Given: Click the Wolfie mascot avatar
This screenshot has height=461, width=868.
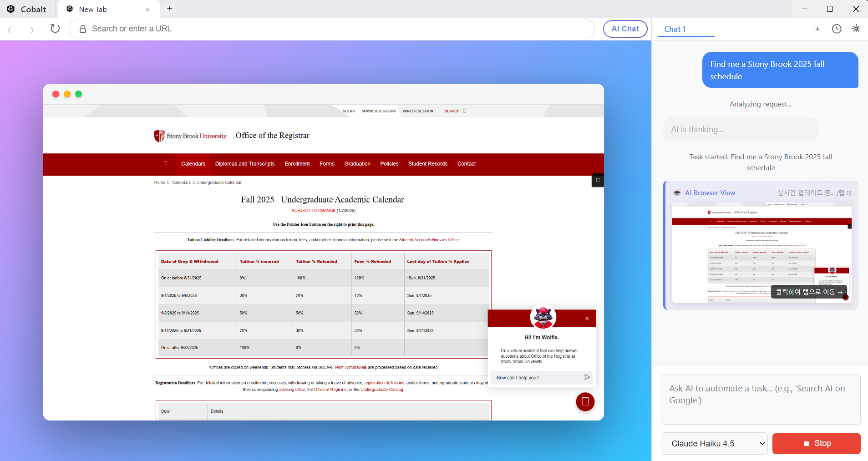Looking at the screenshot, I should coord(543,316).
